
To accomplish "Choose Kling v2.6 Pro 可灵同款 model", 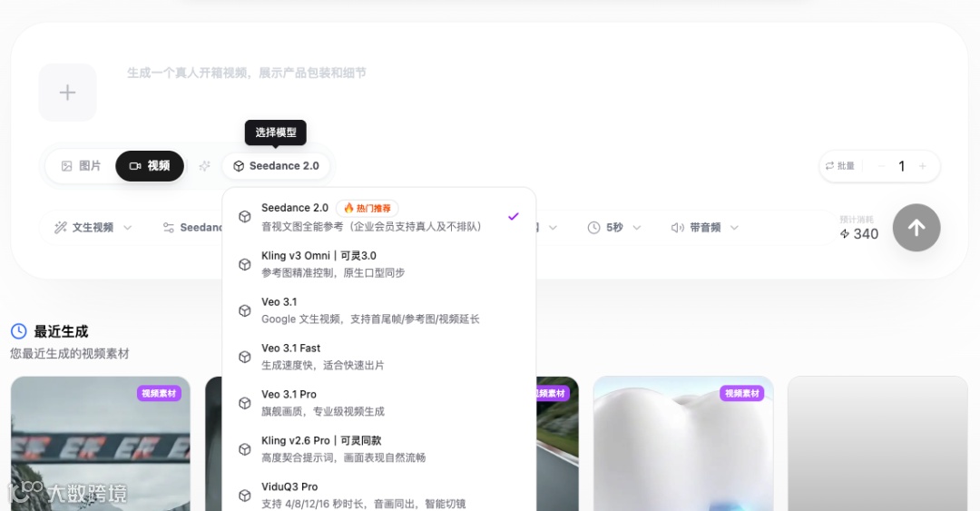I will pos(379,449).
